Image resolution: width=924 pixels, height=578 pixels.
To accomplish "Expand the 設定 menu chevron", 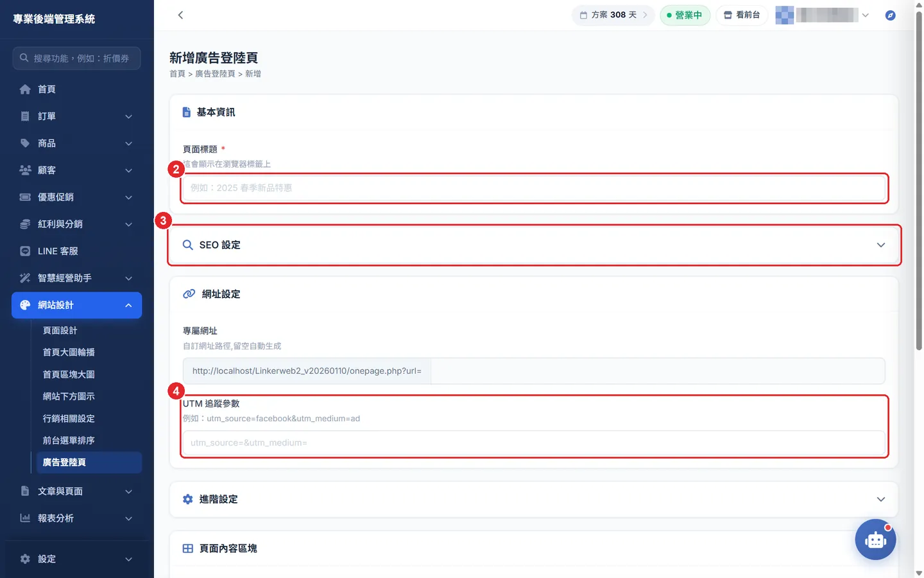I will [128, 559].
